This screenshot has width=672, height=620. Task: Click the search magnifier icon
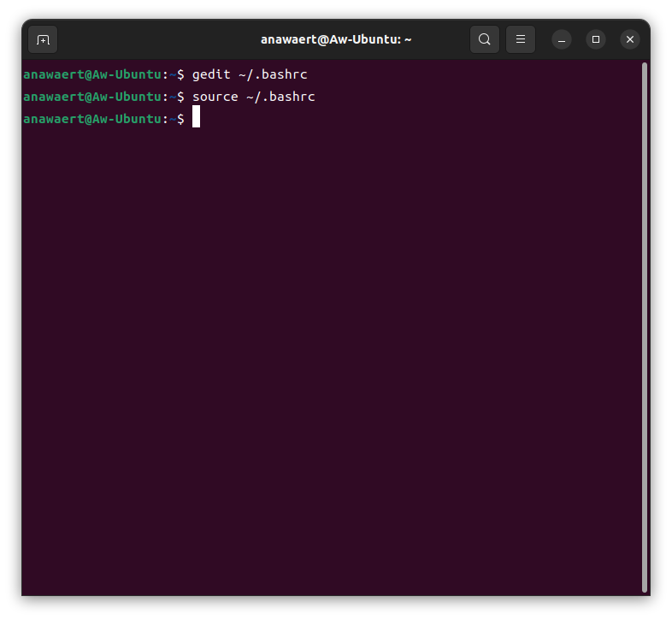[485, 39]
